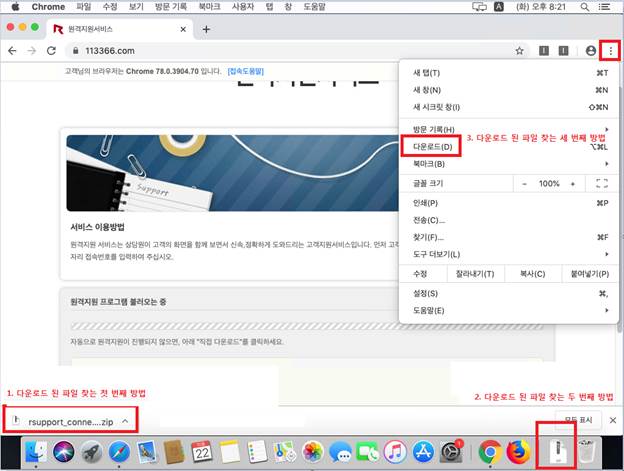Image resolution: width=624 pixels, height=471 pixels.
Task: Choose 설정(S) in the Chrome menu
Action: (x=425, y=293)
